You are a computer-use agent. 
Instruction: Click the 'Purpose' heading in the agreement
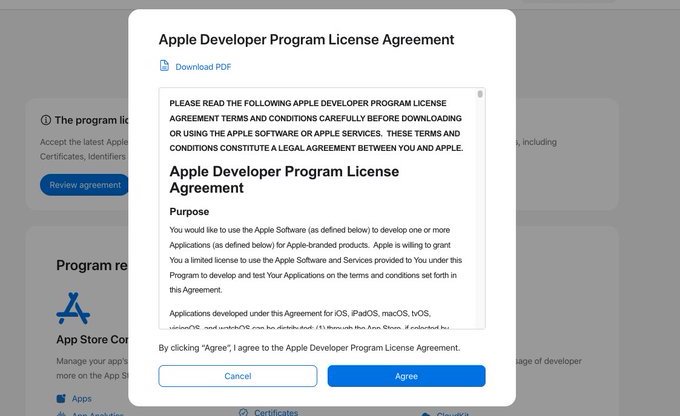[189, 212]
